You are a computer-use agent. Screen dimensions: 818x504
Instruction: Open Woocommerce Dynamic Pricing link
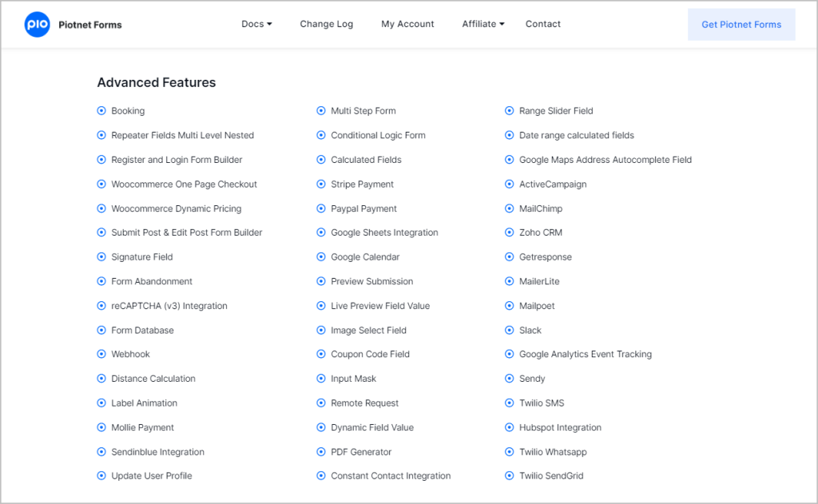coord(177,208)
